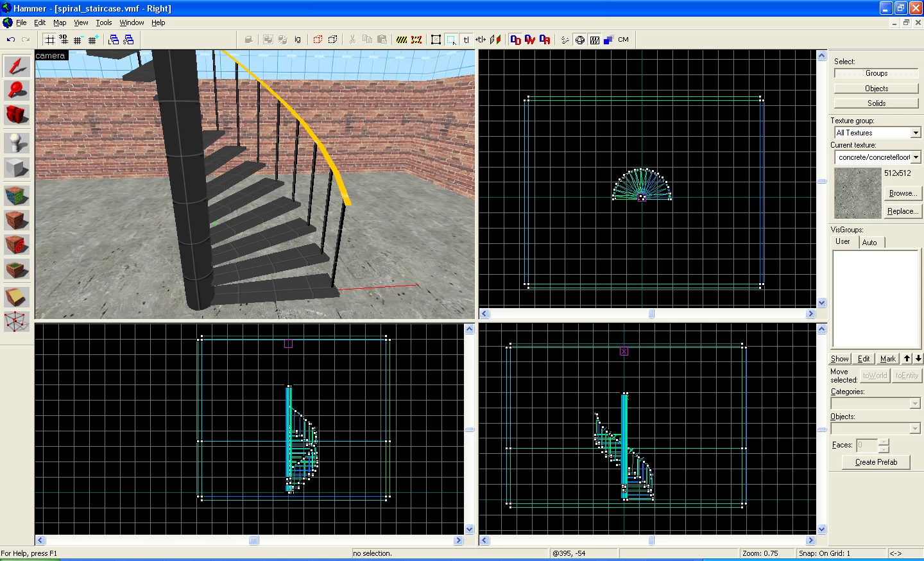Screen dimensions: 924x561
Task: Click the Create Prefab button
Action: (876, 462)
